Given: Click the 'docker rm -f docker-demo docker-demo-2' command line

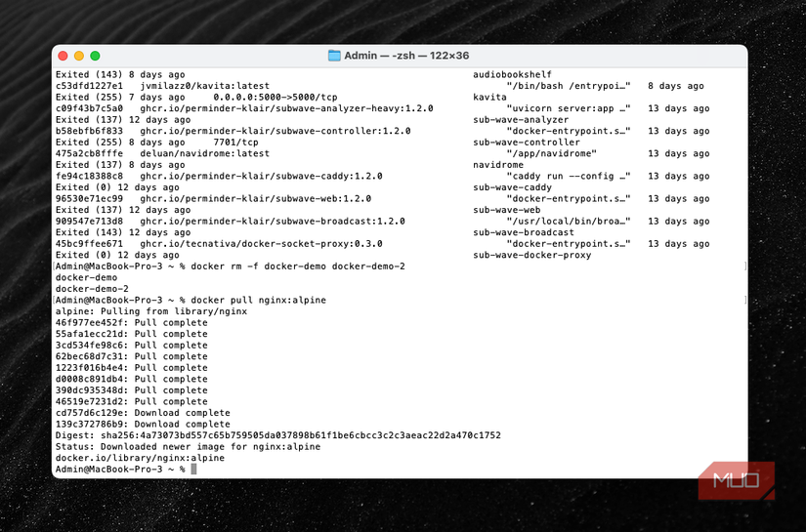Looking at the screenshot, I should pyautogui.click(x=298, y=266).
